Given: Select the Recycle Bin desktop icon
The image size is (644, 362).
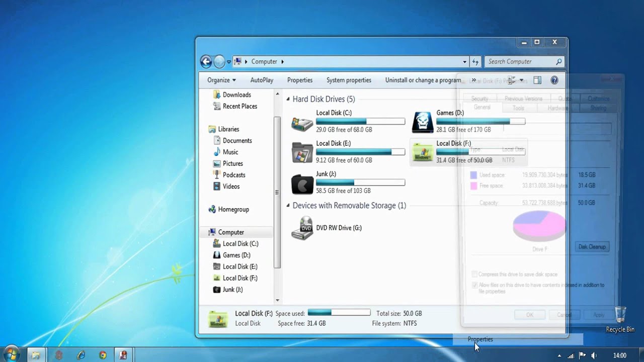Looking at the screenshot, I should tap(620, 319).
